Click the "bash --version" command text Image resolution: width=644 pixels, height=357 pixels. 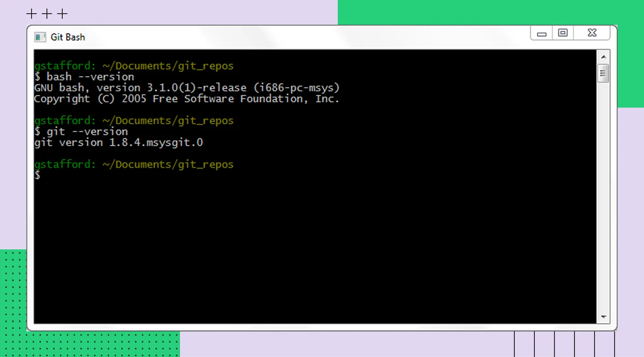coord(90,77)
